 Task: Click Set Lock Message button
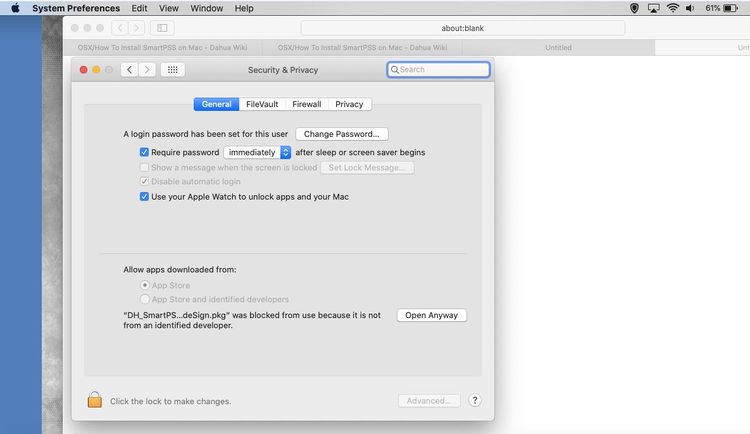point(367,167)
